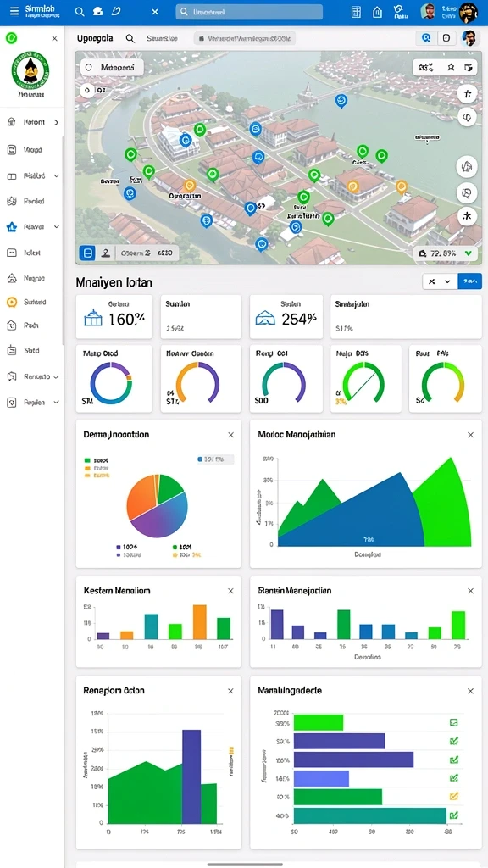This screenshot has width=488, height=868.
Task: Open the hamburger menu in top bar
Action: tap(14, 11)
